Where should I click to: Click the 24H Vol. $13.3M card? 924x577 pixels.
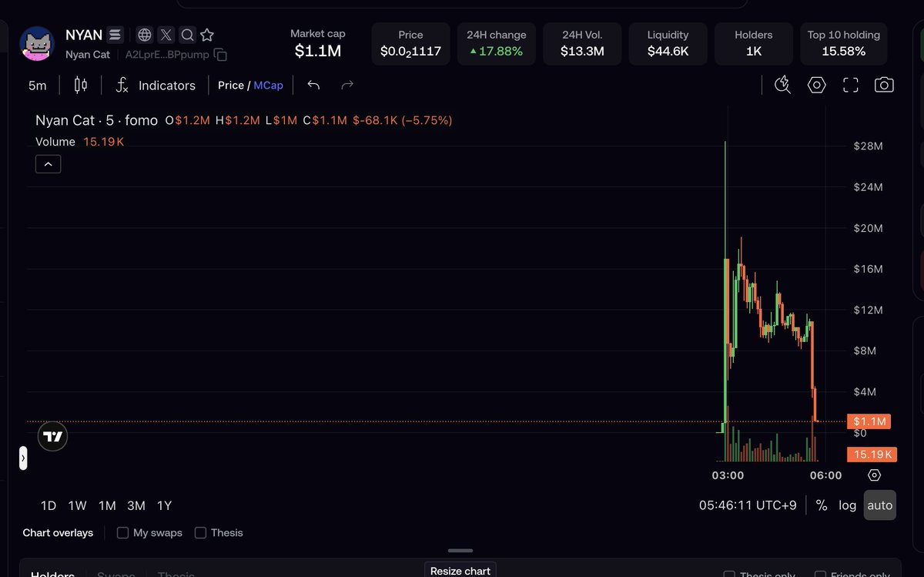pyautogui.click(x=582, y=43)
